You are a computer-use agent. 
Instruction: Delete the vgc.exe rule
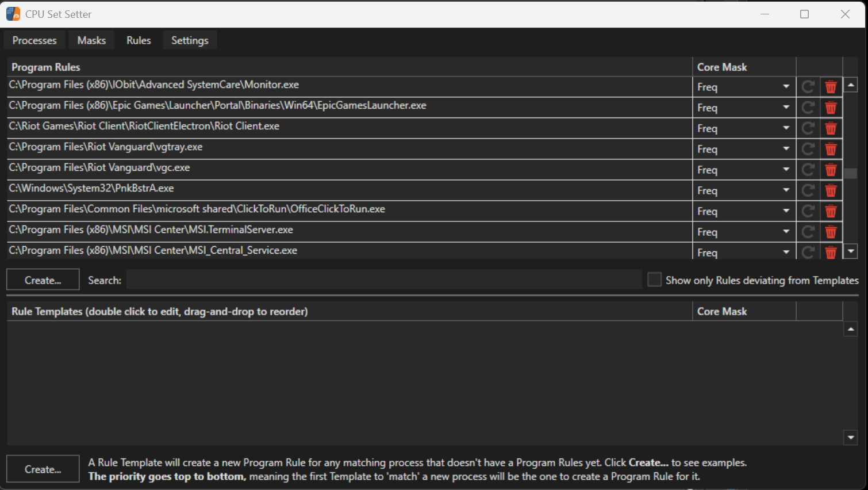831,170
